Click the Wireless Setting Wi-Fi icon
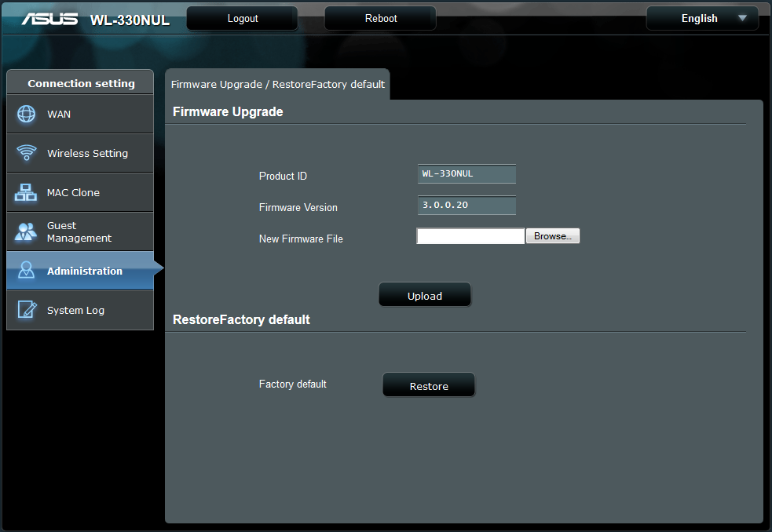 pyautogui.click(x=27, y=153)
